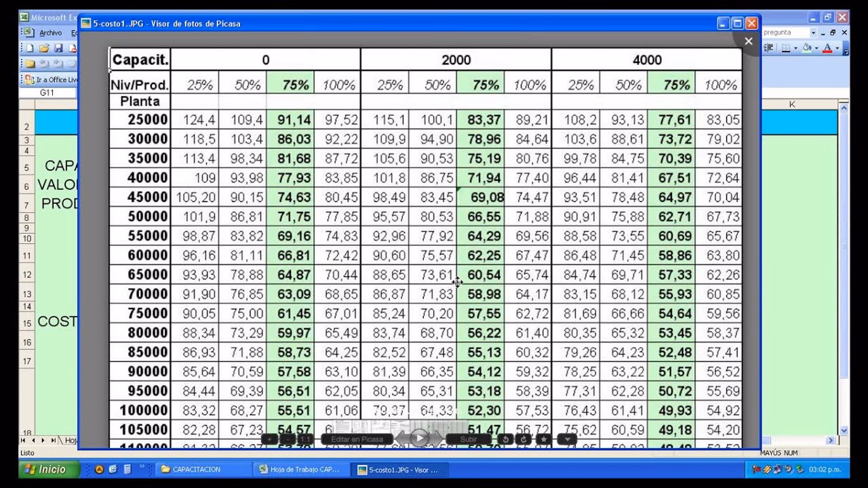Mark photo with star in Picasa
This screenshot has height=488, width=868.
(542, 439)
